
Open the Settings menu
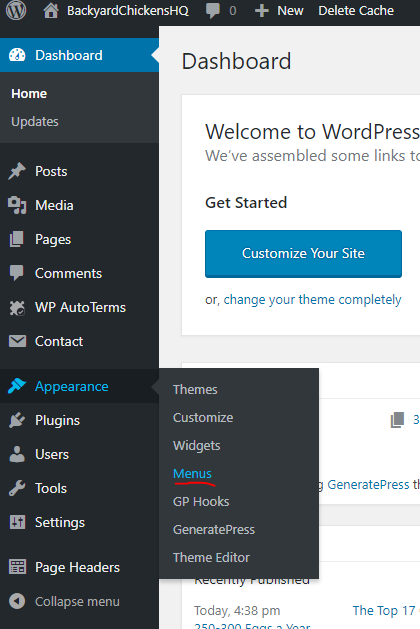[60, 522]
